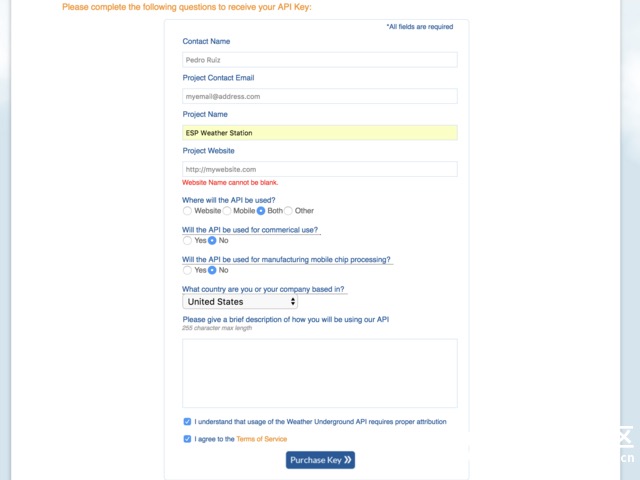Viewport: 640px width, 480px height.
Task: Click the Project Contact Email field
Action: point(320,96)
